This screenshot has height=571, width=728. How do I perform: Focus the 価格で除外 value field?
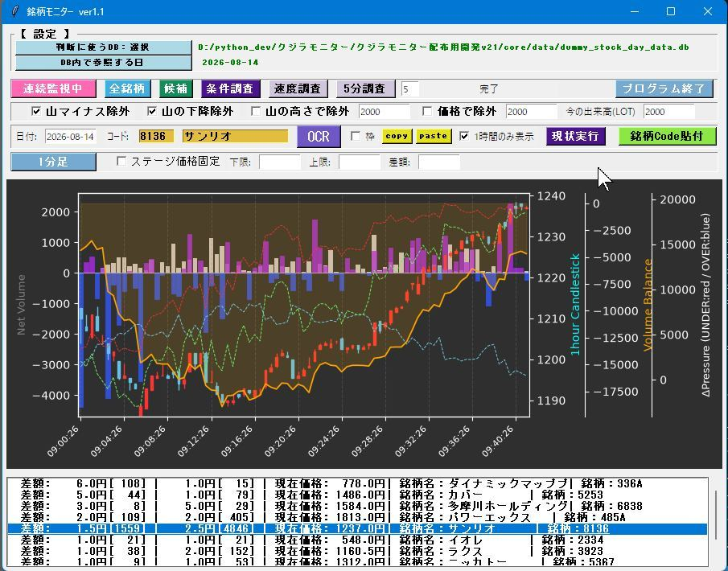[531, 112]
